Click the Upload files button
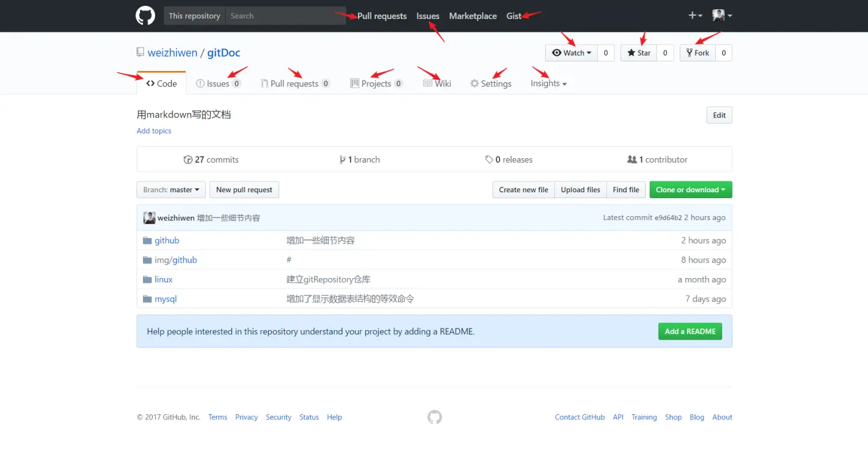 click(580, 189)
